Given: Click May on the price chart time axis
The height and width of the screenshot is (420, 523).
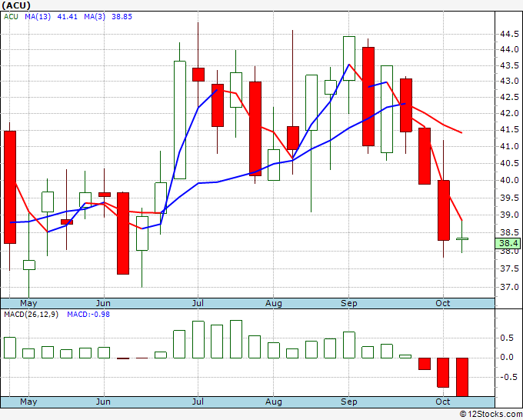Looking at the screenshot, I should coord(28,304).
